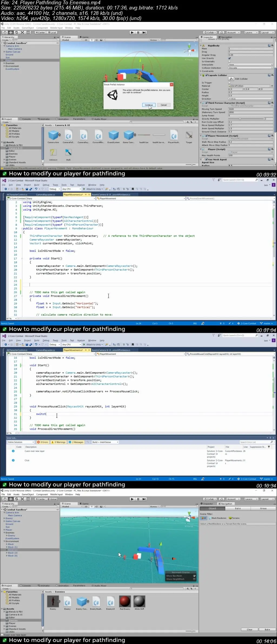The height and width of the screenshot is (644, 277).
Task: Click the Error List column filter funnel icon
Action: coord(269,447)
